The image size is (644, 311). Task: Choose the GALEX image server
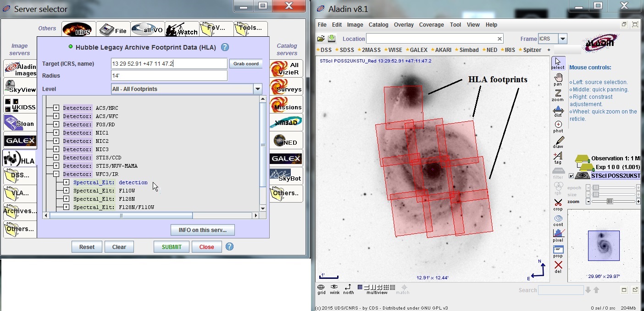click(20, 141)
